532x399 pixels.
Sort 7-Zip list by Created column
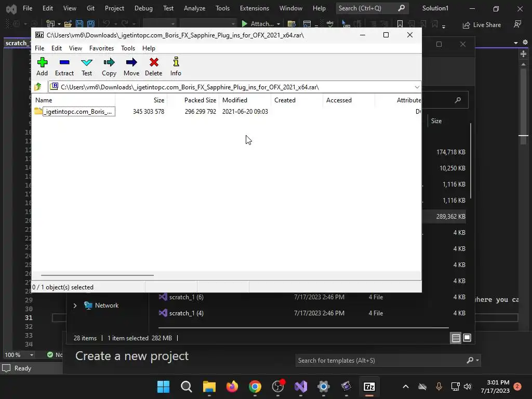(x=297, y=100)
